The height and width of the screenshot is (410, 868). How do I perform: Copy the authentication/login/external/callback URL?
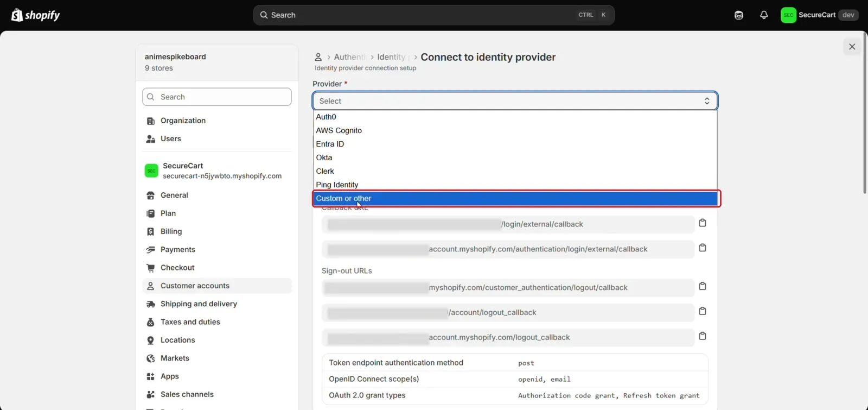pyautogui.click(x=703, y=248)
